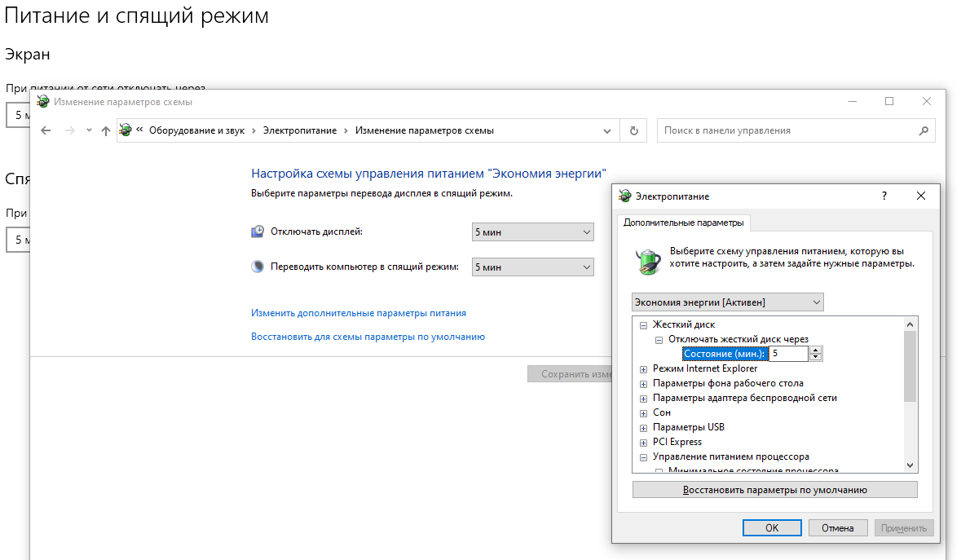
Task: Open recent locations chevron near navigation arrows
Action: tap(89, 130)
